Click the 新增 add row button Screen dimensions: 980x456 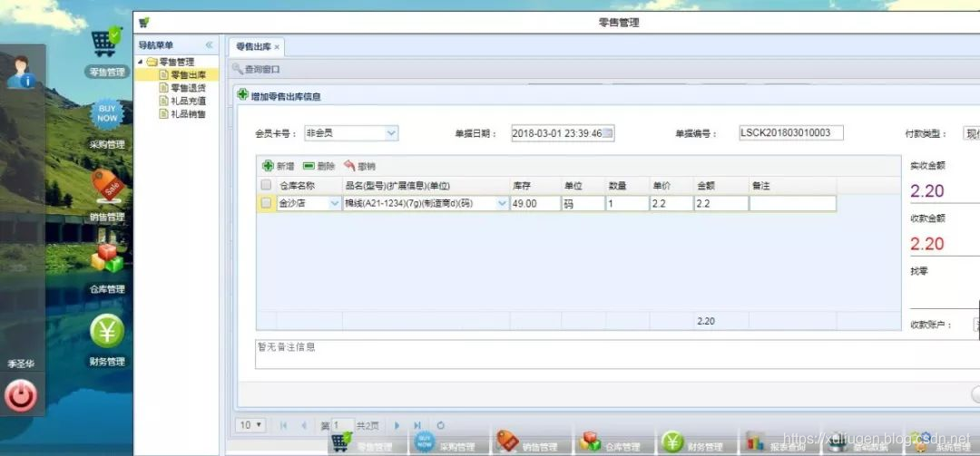point(278,166)
